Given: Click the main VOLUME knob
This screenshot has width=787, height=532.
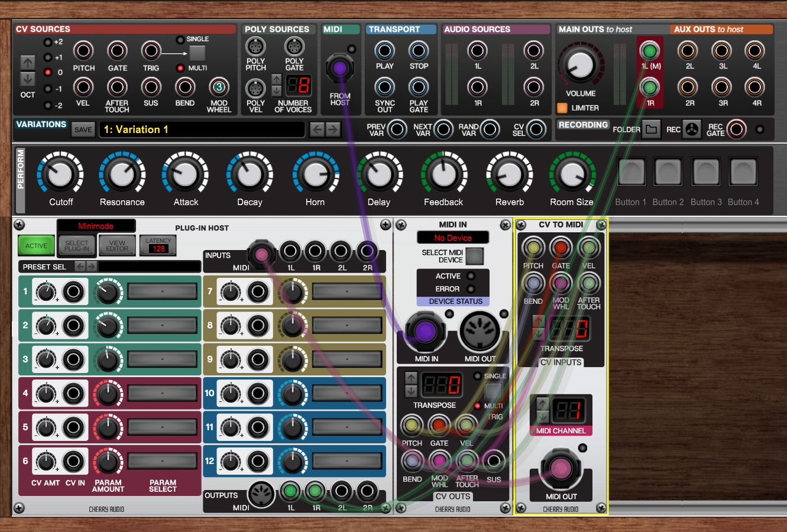Looking at the screenshot, I should [580, 65].
